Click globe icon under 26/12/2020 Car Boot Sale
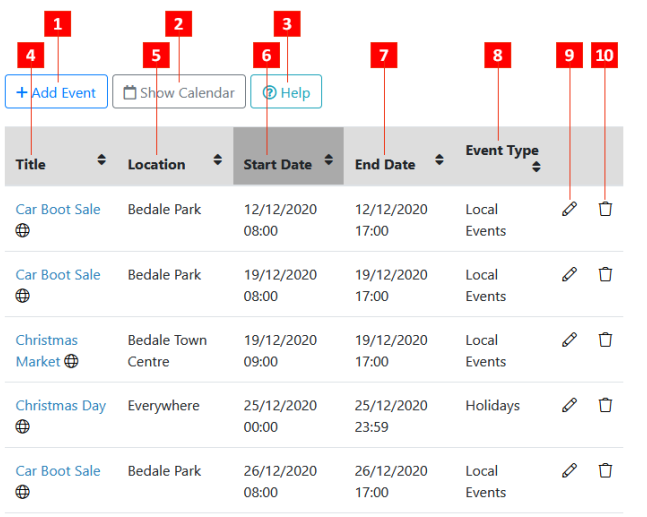This screenshot has height=517, width=647. click(22, 492)
